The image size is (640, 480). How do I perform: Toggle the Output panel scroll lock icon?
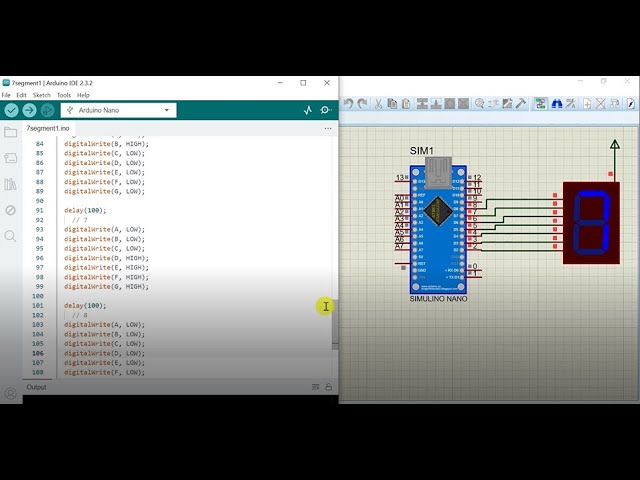click(329, 387)
